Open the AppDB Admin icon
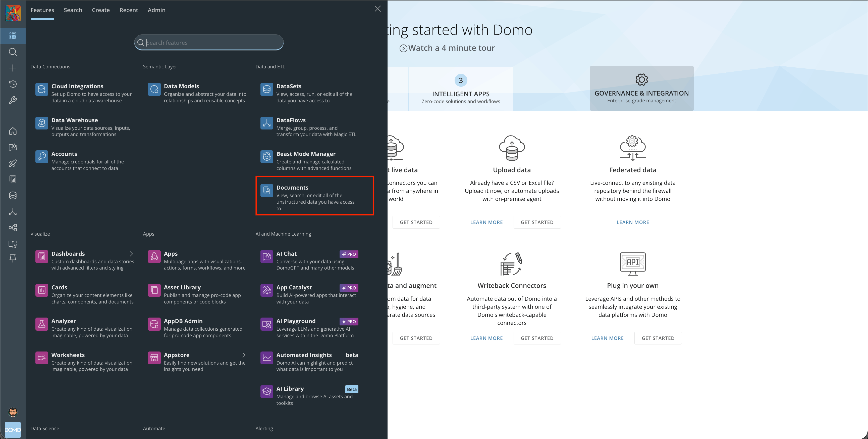The image size is (868, 439). [154, 324]
